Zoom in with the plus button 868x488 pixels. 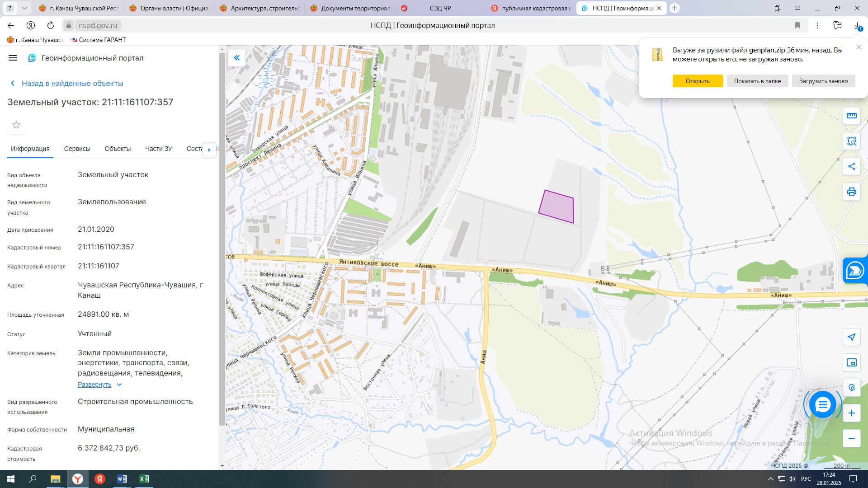(852, 413)
